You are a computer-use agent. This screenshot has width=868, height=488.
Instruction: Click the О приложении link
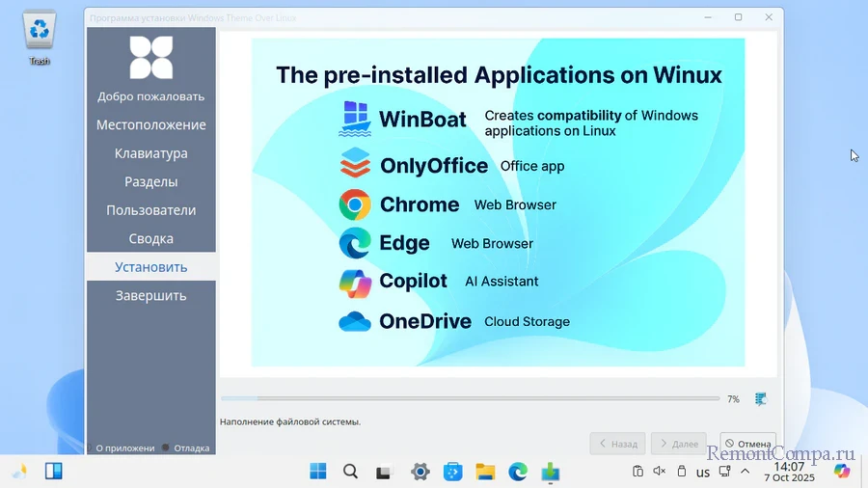click(x=124, y=447)
